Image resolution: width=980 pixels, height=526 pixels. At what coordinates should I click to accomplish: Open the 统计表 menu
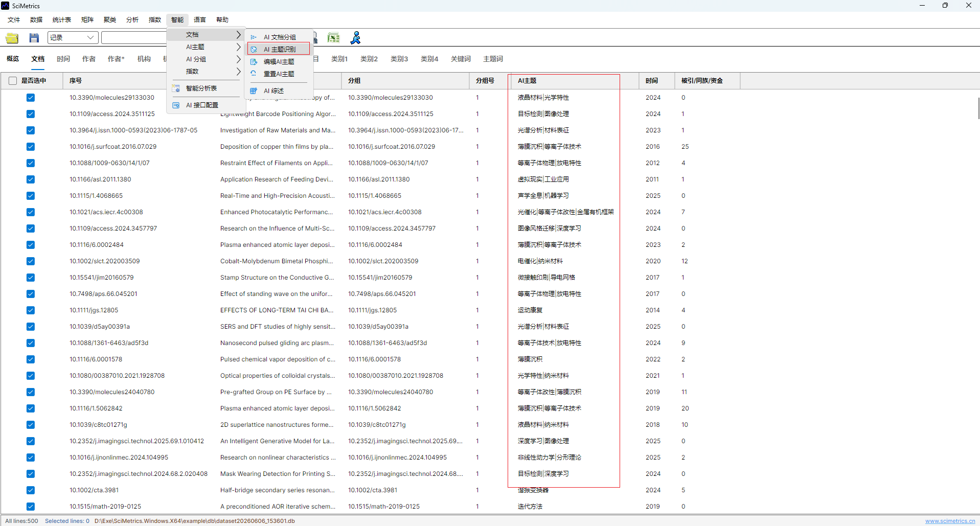coord(62,20)
